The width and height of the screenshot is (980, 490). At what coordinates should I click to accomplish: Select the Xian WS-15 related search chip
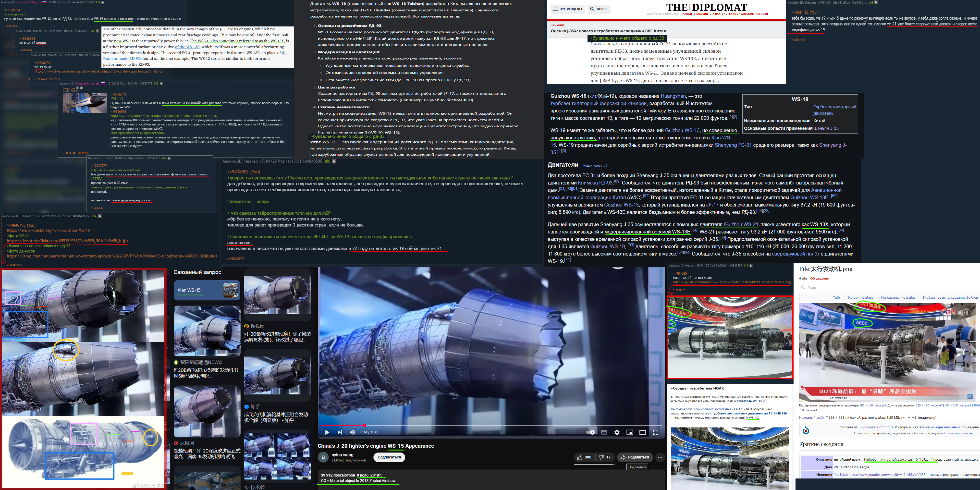point(207,290)
